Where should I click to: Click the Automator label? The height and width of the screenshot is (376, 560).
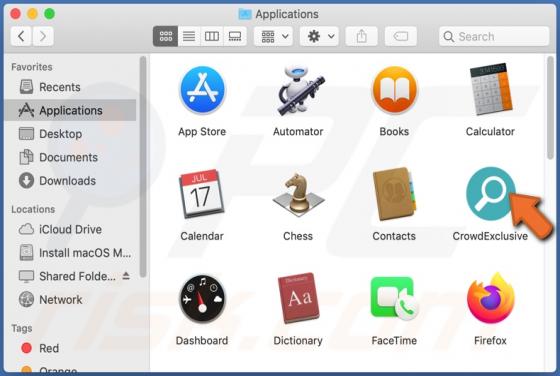(298, 131)
